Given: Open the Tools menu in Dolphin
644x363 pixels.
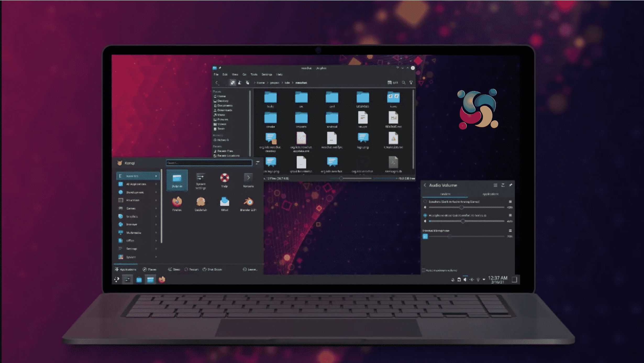Looking at the screenshot, I should click(x=254, y=74).
